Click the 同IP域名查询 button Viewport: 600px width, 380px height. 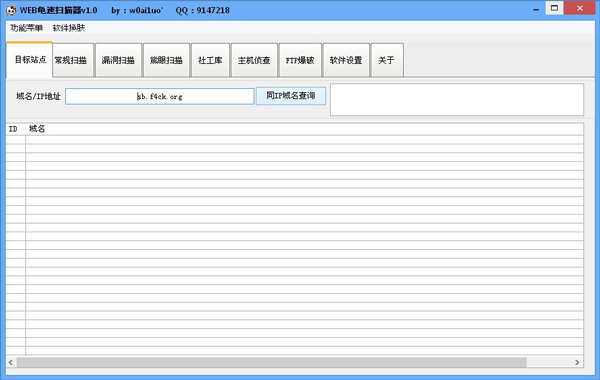(x=291, y=96)
